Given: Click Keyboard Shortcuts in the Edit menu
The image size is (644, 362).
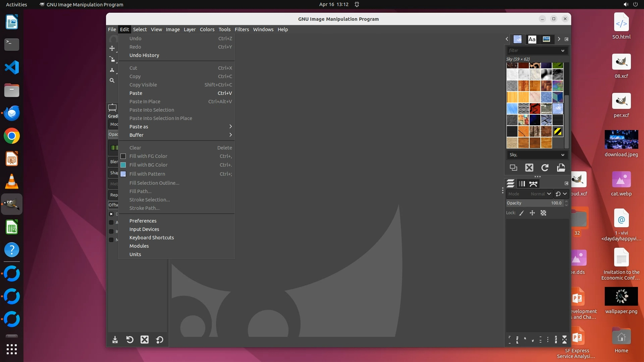Looking at the screenshot, I should [x=152, y=238].
